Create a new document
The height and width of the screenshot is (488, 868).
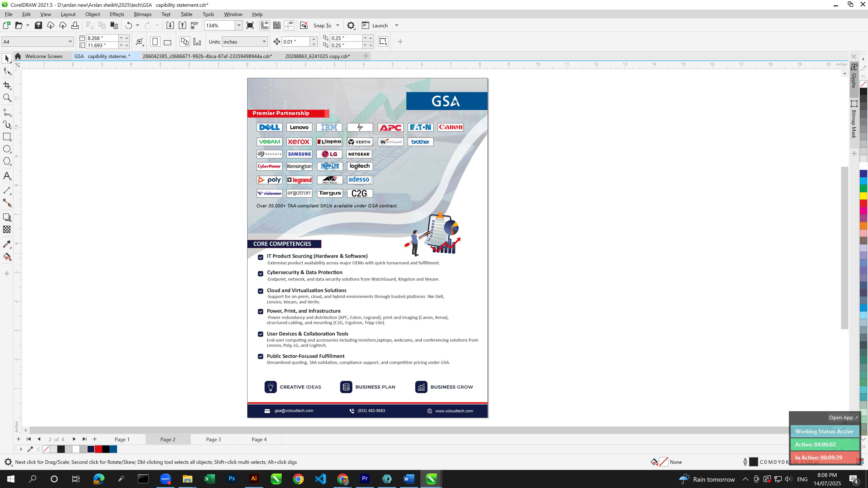[6, 26]
